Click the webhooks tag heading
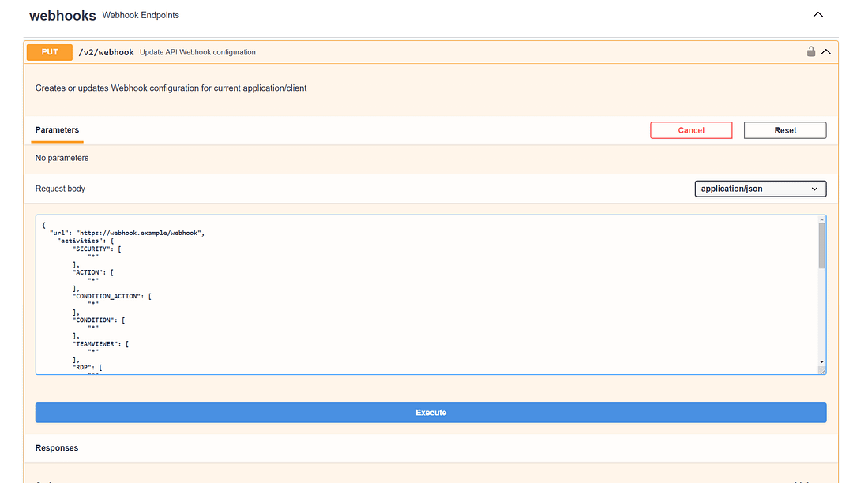The height and width of the screenshot is (483, 868). pyautogui.click(x=62, y=16)
